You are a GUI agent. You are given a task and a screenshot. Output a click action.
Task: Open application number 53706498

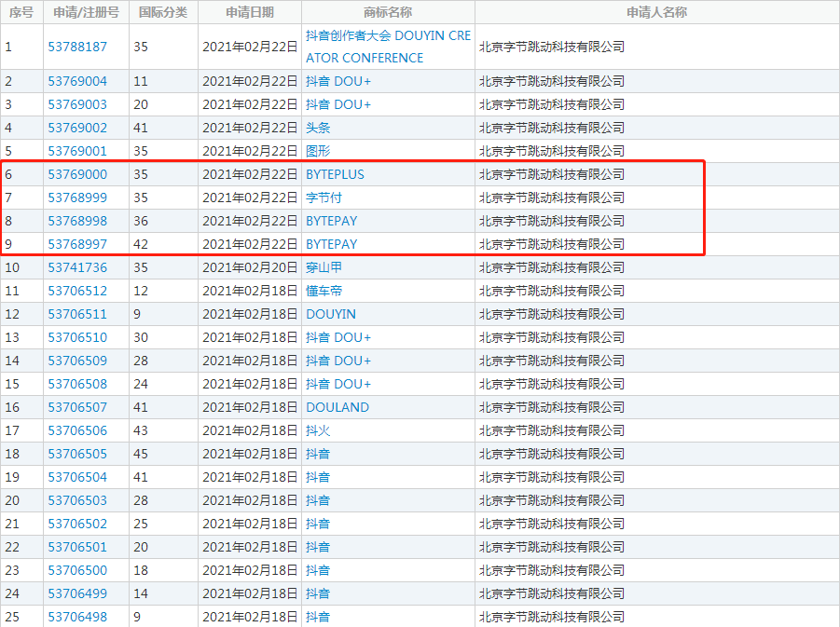coord(77,617)
